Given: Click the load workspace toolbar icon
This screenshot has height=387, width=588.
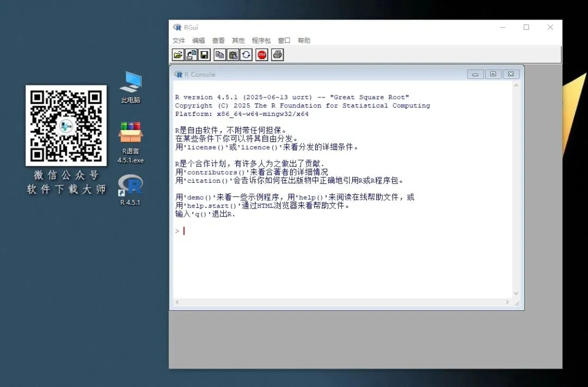Looking at the screenshot, I should pos(191,55).
